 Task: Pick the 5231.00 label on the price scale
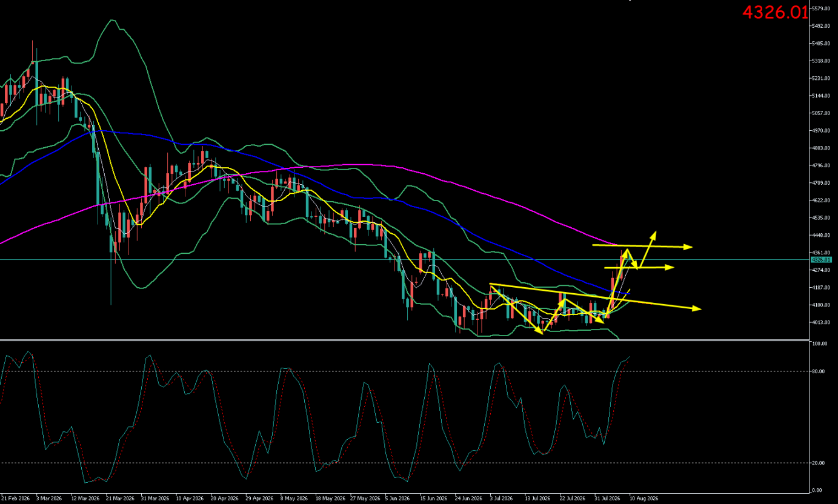(x=822, y=79)
